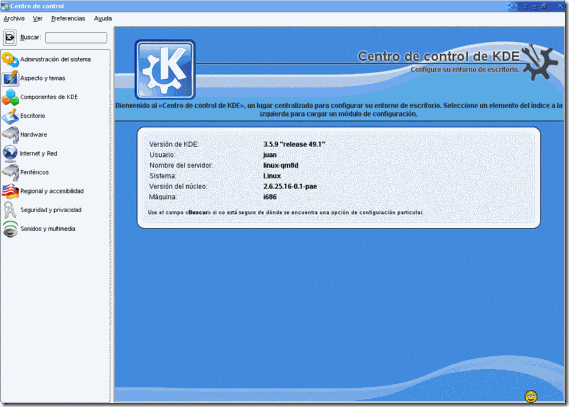The image size is (569, 407).
Task: Select the Periféricos category icon
Action: [10, 172]
